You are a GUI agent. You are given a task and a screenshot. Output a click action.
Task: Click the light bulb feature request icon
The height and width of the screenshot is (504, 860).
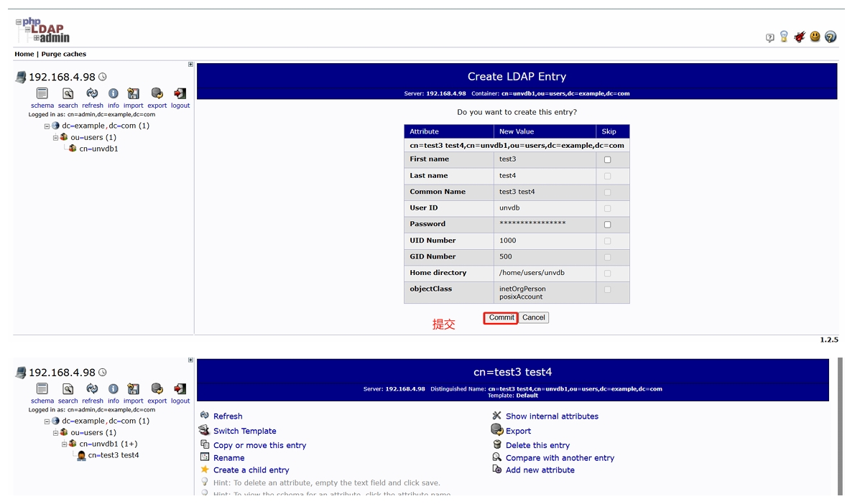coord(785,37)
